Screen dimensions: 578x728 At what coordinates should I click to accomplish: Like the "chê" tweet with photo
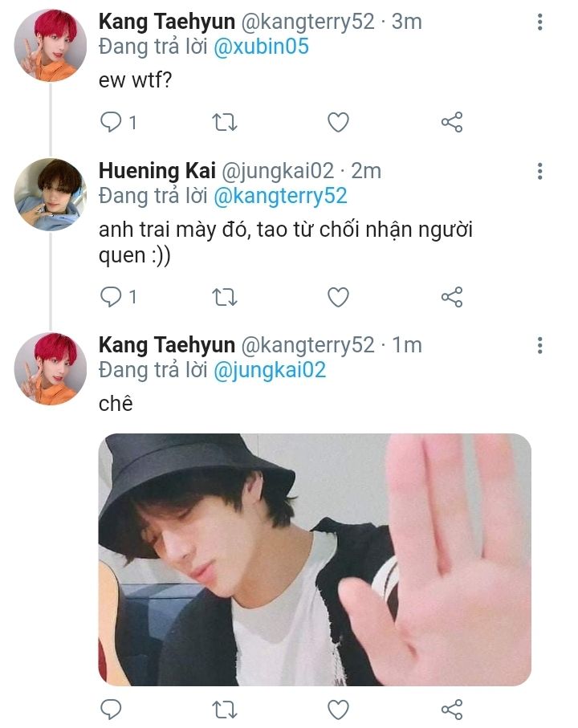pyautogui.click(x=339, y=710)
